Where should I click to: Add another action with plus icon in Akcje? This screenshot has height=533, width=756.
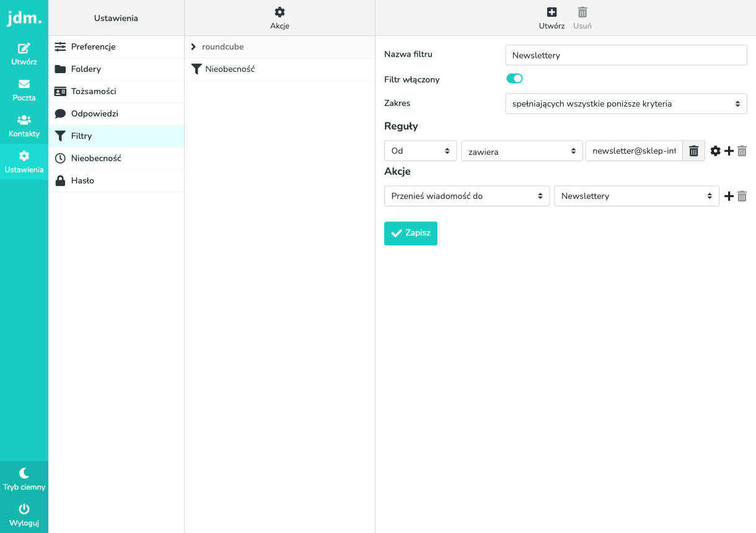(729, 196)
